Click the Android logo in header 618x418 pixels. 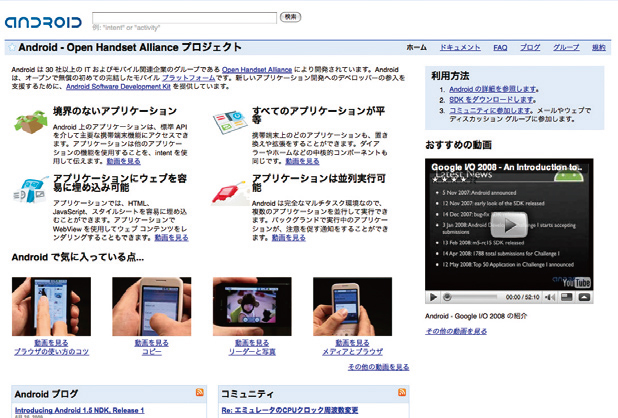[44, 22]
